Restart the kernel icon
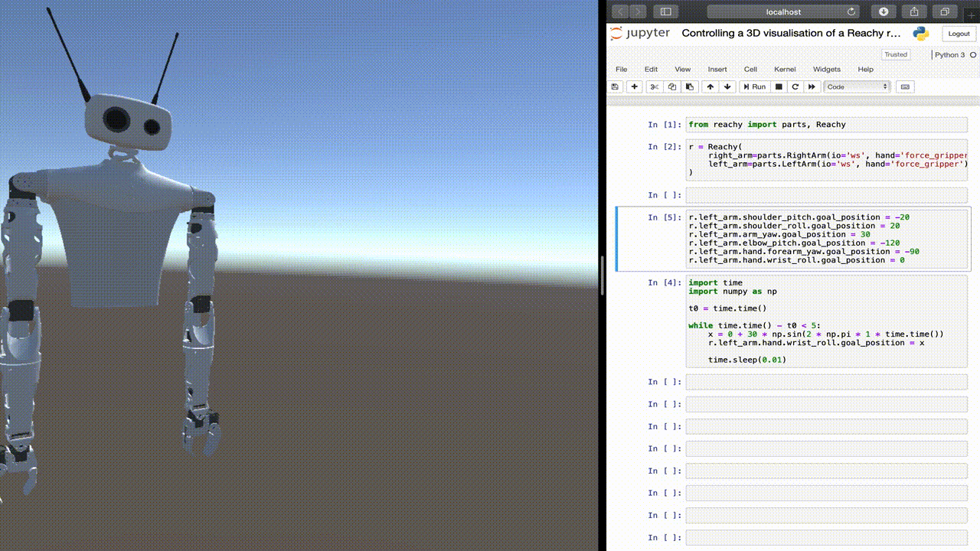 coord(795,86)
